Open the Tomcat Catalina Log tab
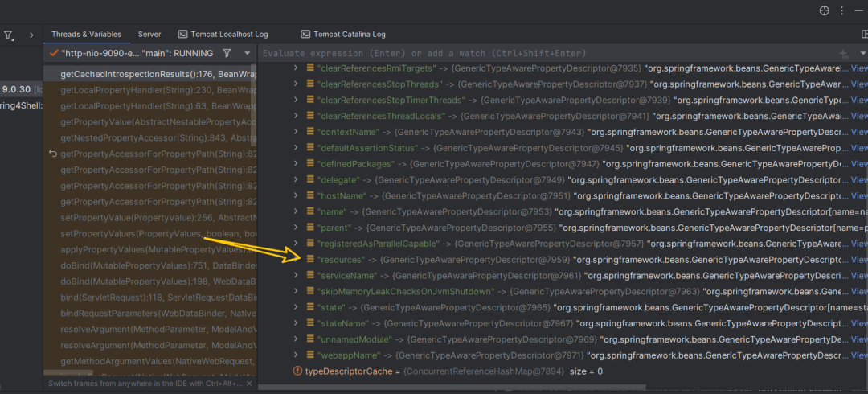 (x=350, y=35)
